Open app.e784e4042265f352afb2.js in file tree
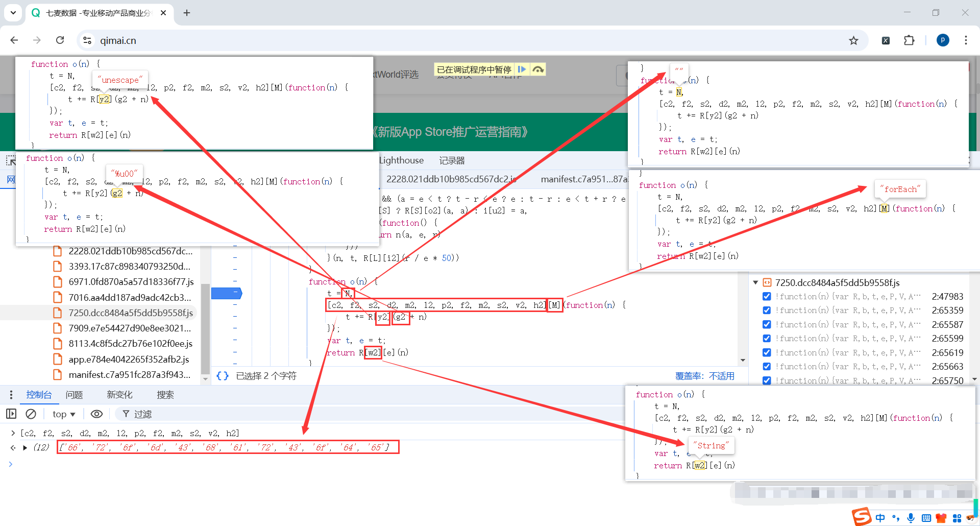Screen dimensions: 980x526 tap(129, 359)
